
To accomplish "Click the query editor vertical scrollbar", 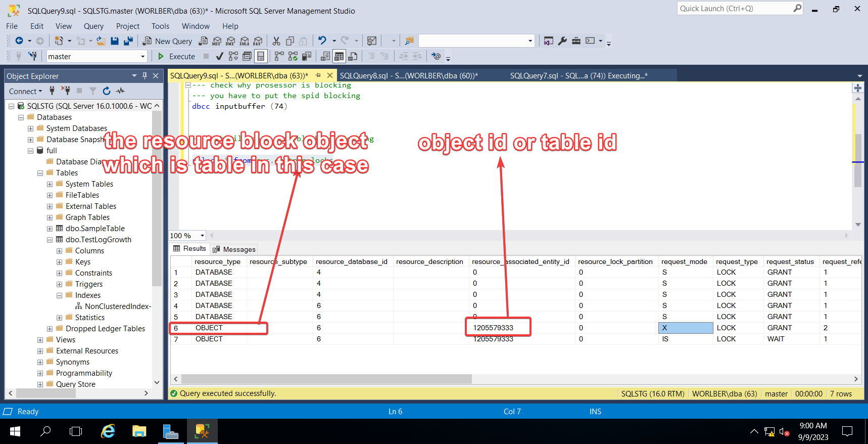I will [x=858, y=161].
